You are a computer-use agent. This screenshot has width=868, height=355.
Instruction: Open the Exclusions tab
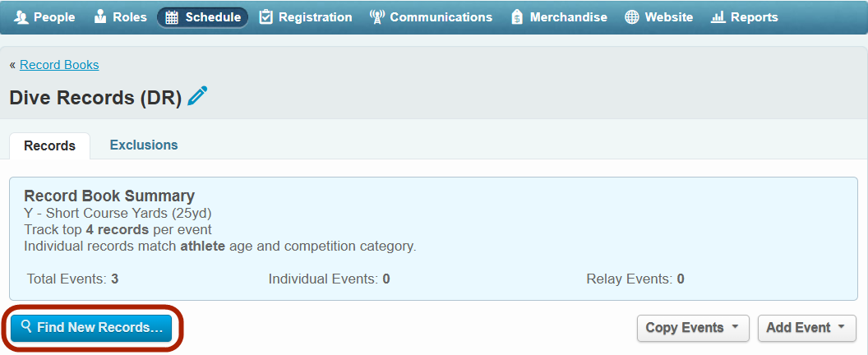pos(144,145)
